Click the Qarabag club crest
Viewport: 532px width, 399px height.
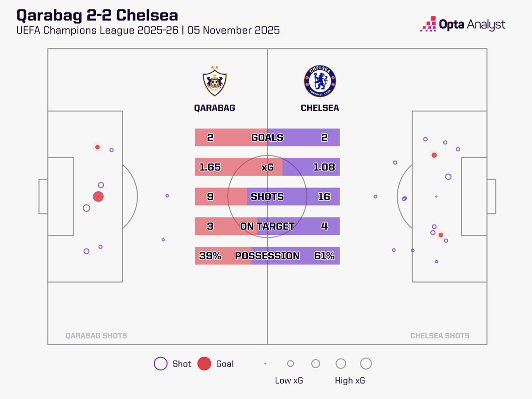tap(214, 81)
